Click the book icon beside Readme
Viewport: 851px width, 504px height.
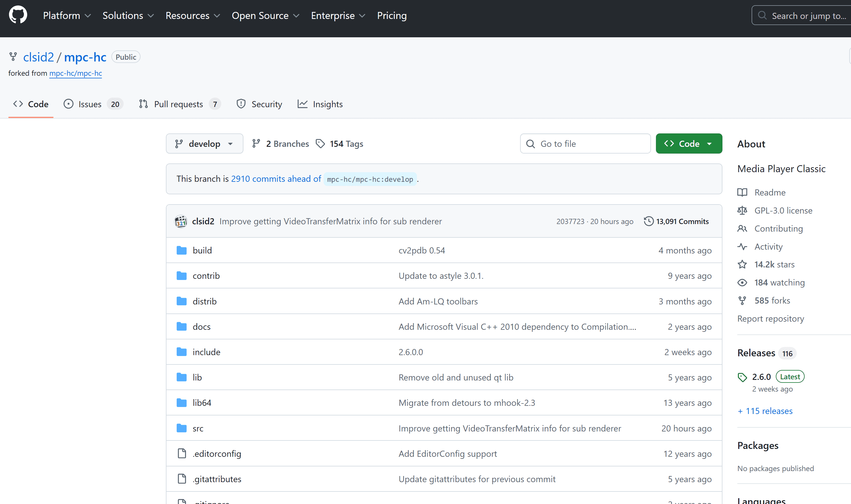742,193
